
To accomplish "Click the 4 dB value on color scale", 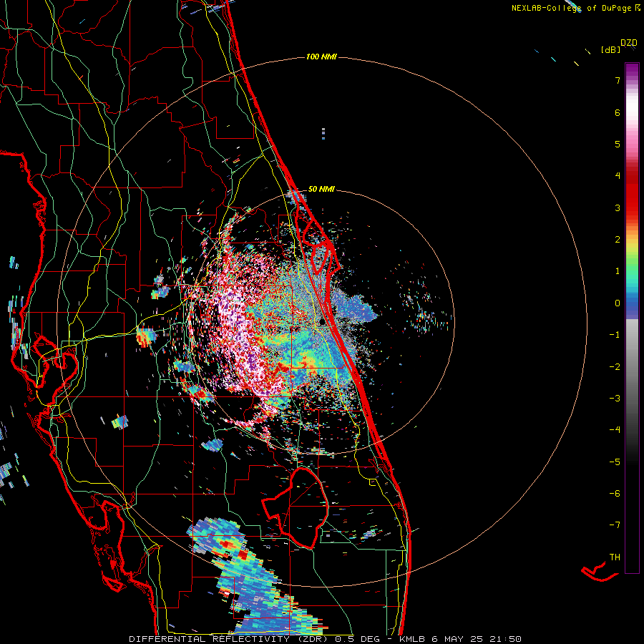I will click(618, 176).
